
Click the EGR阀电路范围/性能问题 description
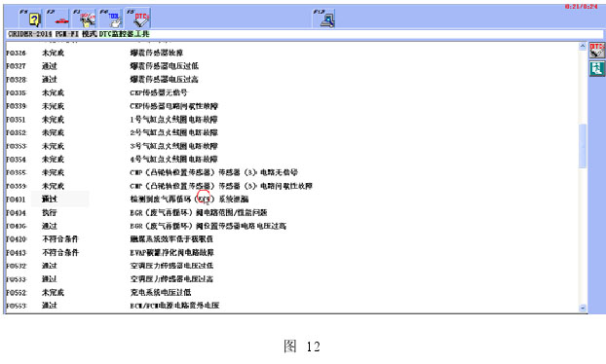click(199, 213)
